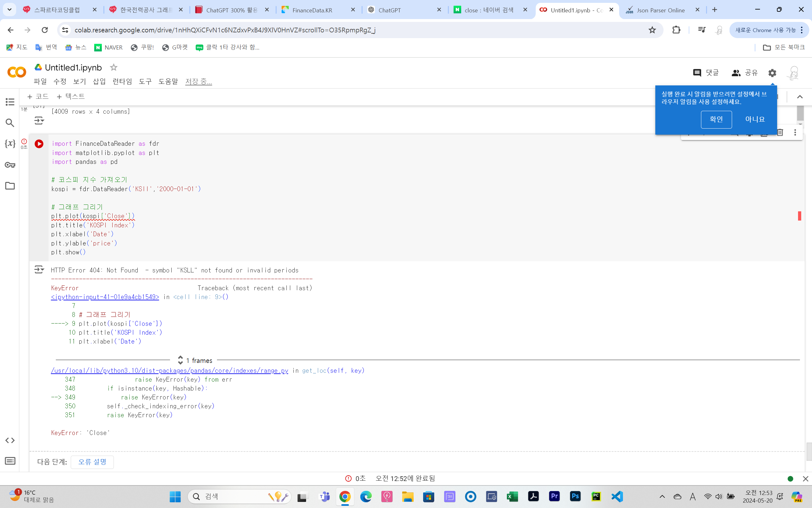Open the find and replace search icon
This screenshot has width=812, height=508.
pos(10,123)
